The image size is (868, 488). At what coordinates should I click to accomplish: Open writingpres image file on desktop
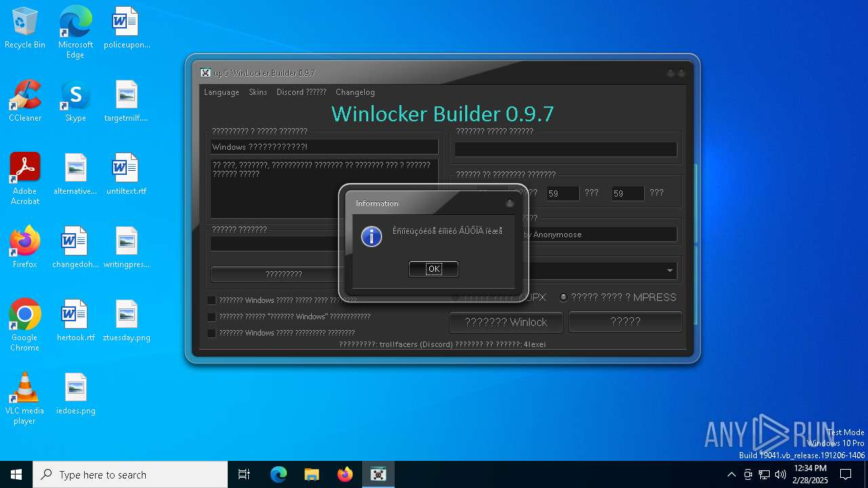point(127,248)
